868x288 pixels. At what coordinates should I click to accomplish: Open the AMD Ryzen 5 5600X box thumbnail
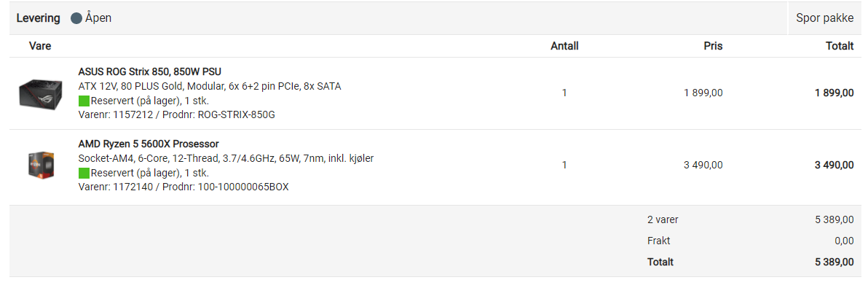point(41,165)
